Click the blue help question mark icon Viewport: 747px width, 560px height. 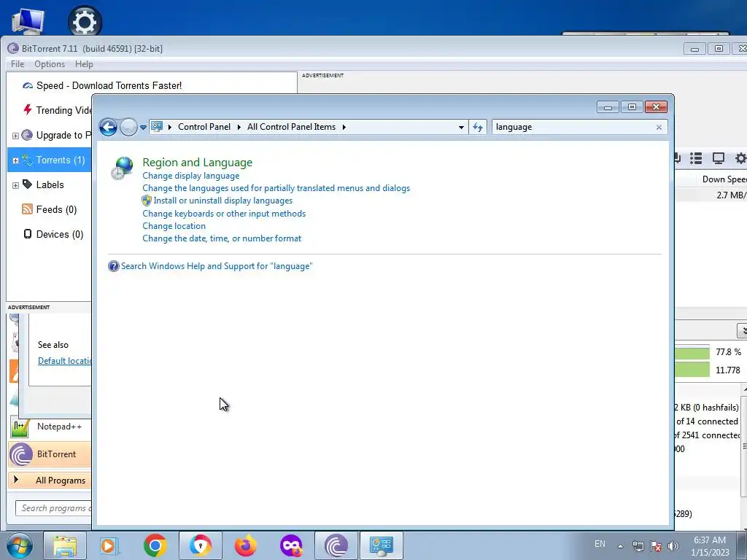coord(113,266)
